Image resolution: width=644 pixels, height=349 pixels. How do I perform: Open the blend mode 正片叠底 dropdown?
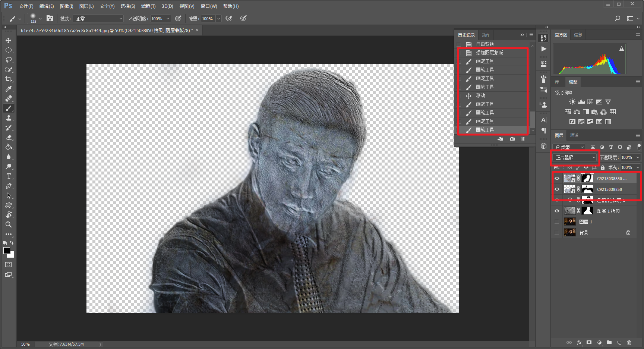[x=575, y=157]
